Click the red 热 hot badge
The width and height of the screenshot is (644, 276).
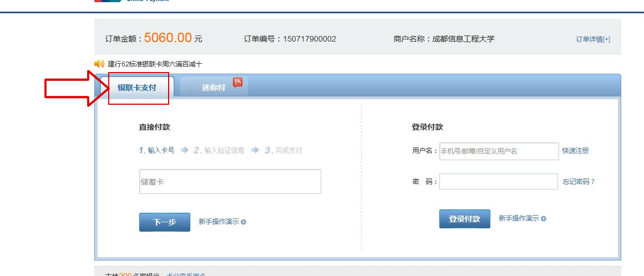pos(238,83)
